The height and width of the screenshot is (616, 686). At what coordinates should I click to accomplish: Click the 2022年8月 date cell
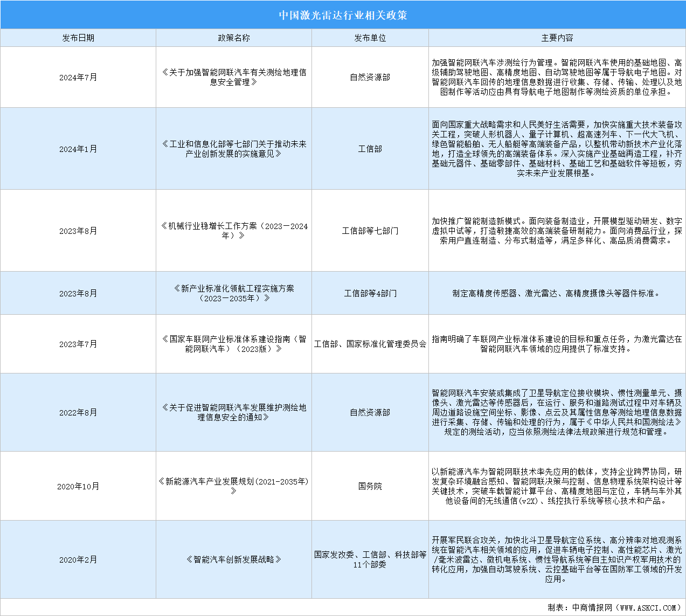(78, 412)
